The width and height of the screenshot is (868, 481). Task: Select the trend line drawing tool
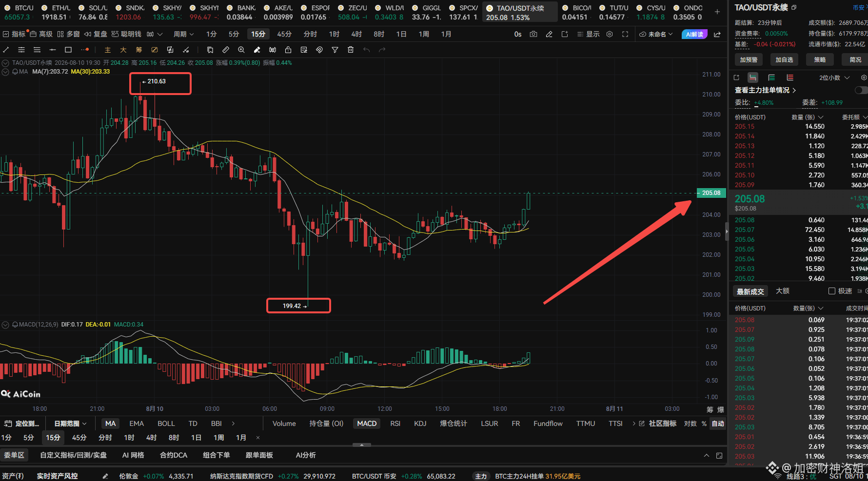[6, 50]
